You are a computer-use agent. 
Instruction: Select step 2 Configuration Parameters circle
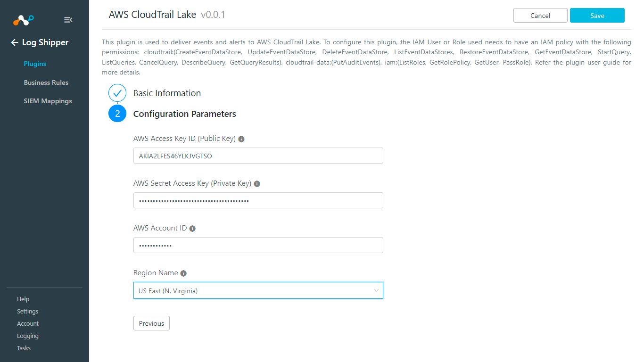pos(117,114)
